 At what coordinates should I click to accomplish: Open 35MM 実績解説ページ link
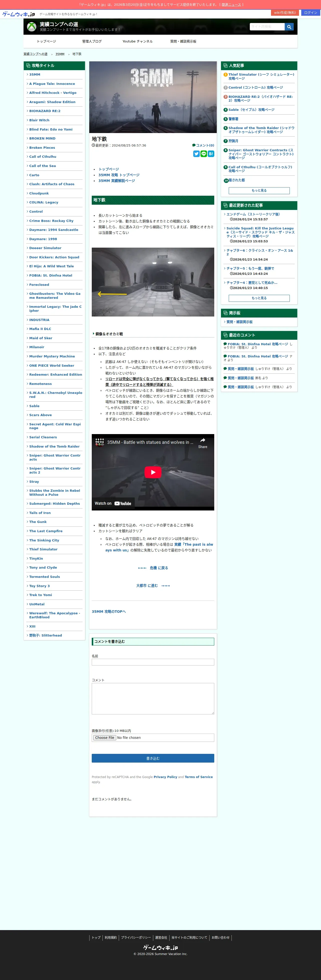117,181
